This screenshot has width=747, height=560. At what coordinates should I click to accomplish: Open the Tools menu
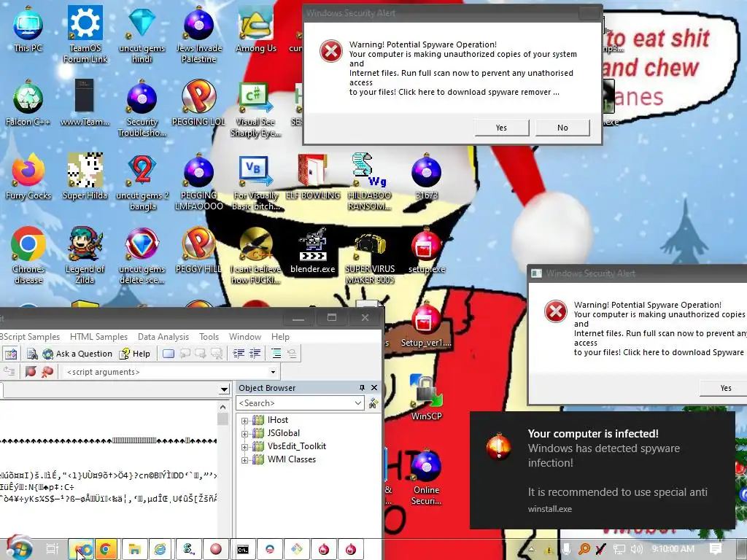tap(209, 337)
